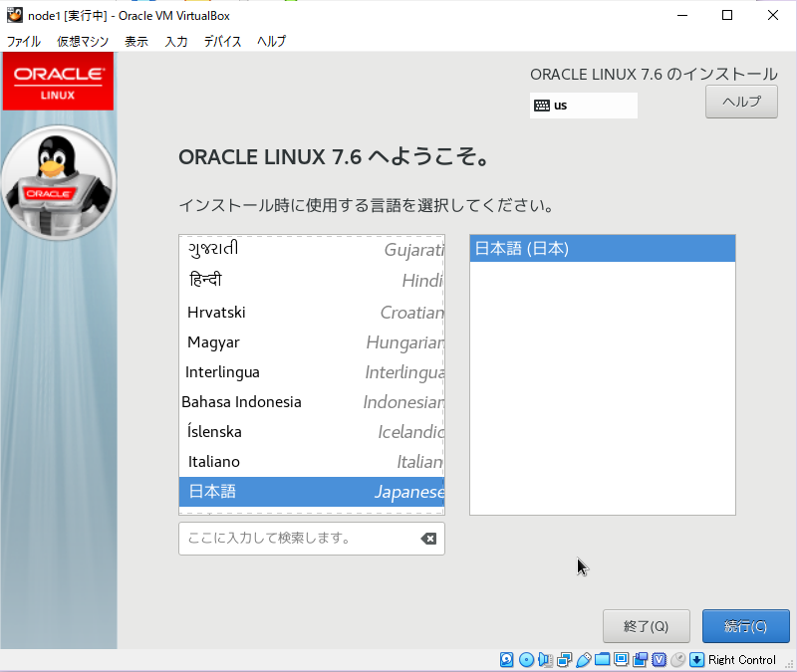Click the CPU virtualization status icon
The height and width of the screenshot is (672, 797).
[659, 659]
